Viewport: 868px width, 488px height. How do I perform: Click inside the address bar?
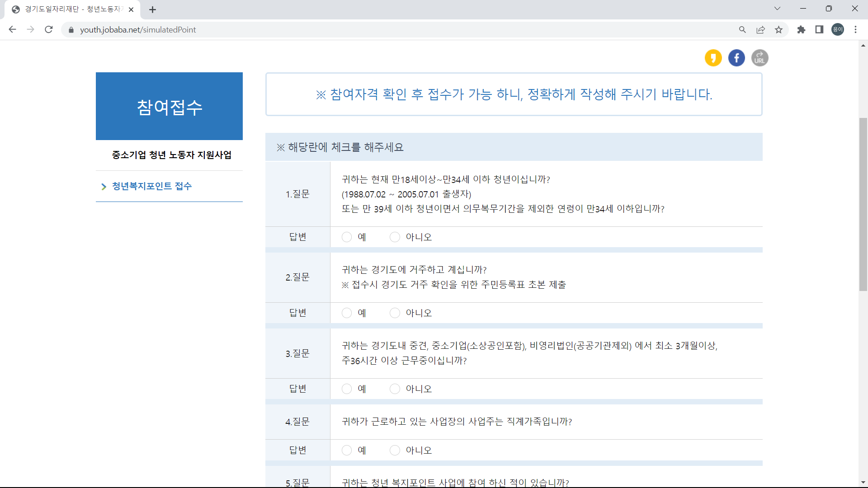[271, 29]
